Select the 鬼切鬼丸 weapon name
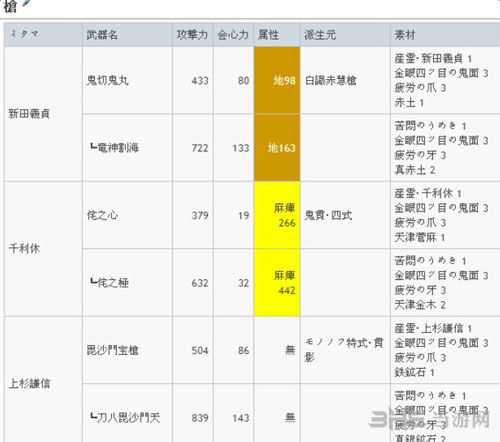This screenshot has height=442, width=500. coord(108,81)
